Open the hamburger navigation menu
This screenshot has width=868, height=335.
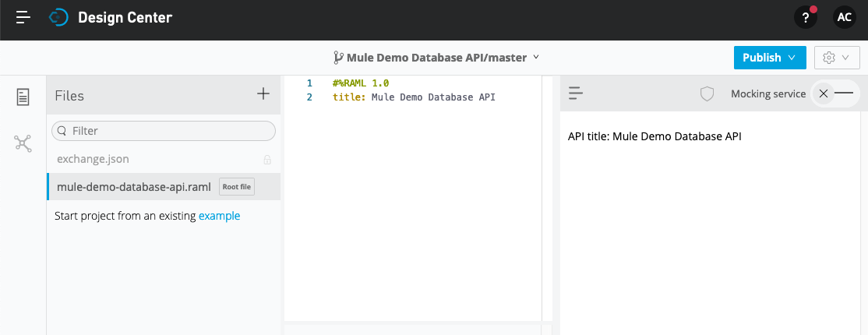23,16
